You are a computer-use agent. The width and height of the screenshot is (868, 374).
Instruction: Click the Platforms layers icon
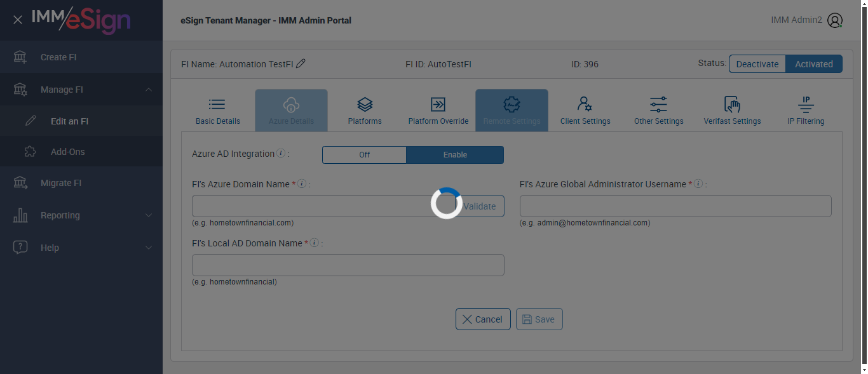[365, 104]
